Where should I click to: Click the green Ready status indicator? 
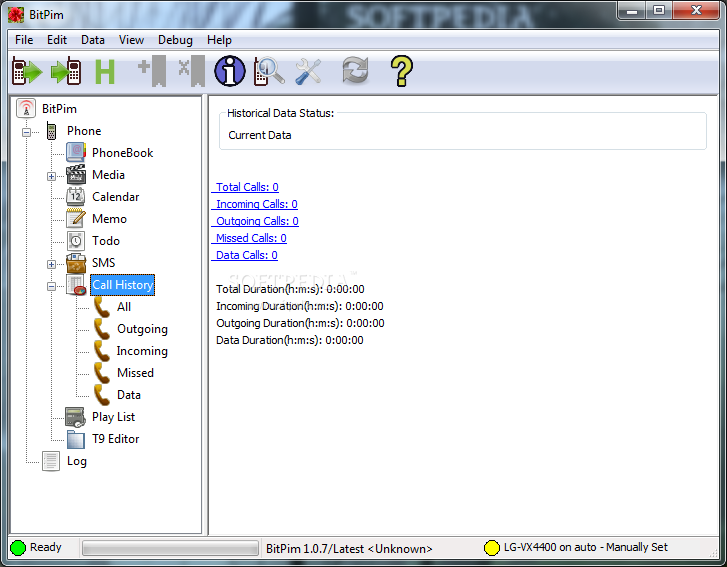pyautogui.click(x=18, y=548)
